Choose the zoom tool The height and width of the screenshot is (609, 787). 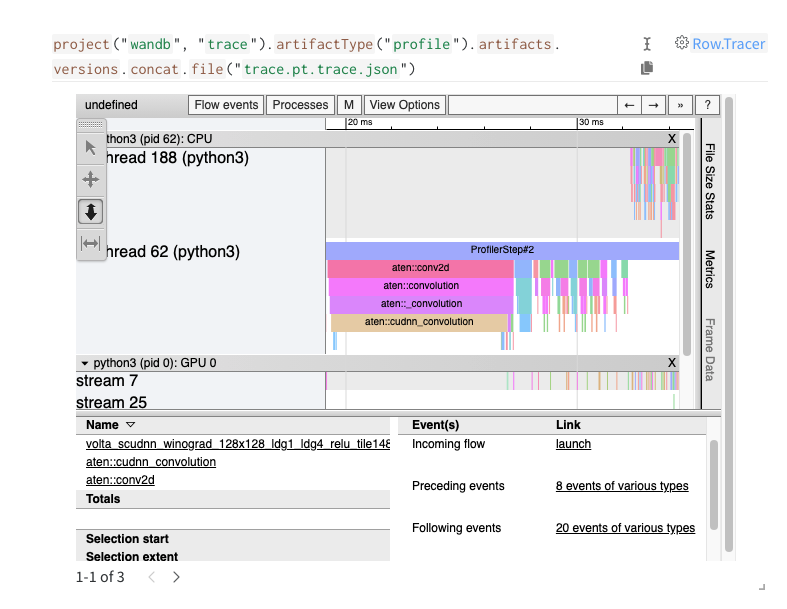(90, 211)
